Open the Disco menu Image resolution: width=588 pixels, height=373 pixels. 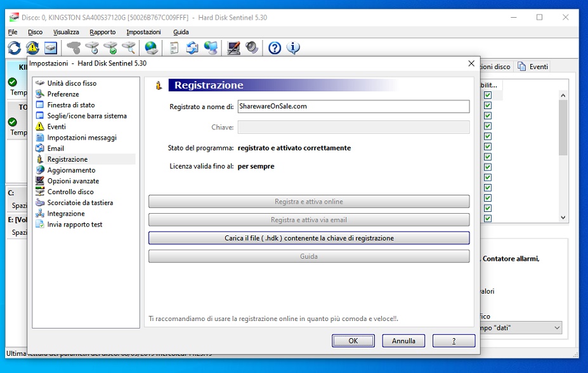(36, 32)
